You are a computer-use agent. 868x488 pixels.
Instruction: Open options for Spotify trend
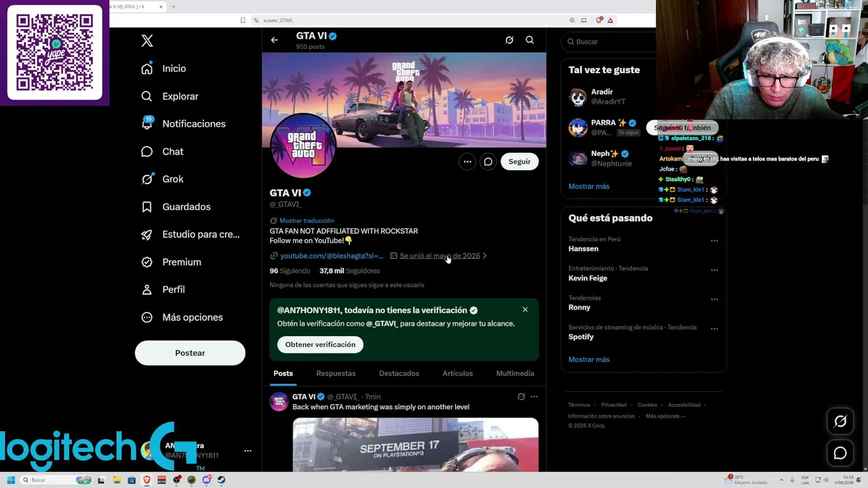tap(714, 329)
